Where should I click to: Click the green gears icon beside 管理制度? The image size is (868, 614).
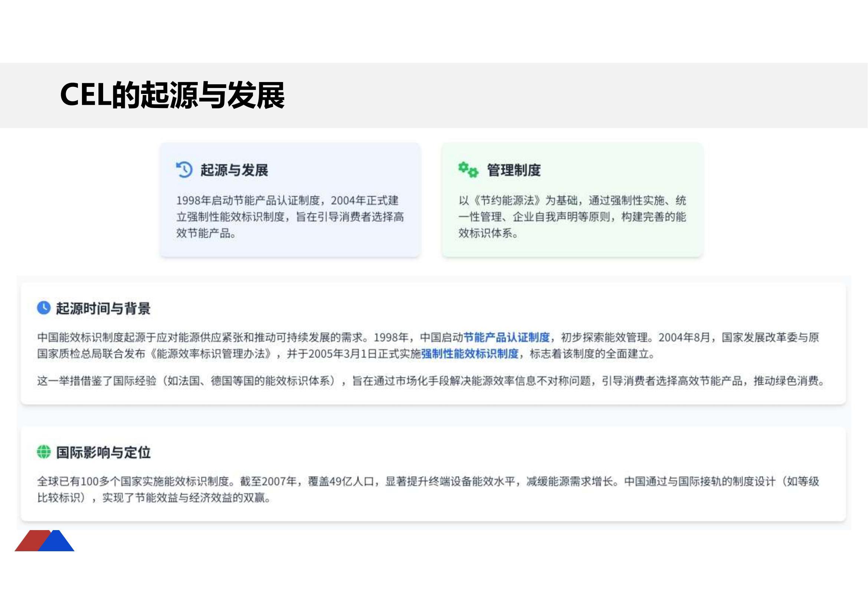click(468, 169)
